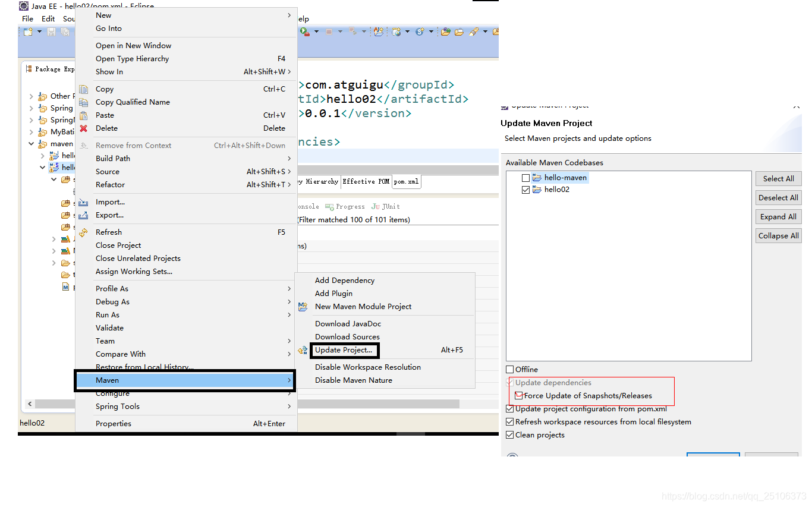Click the Save toolbar icon
812x507 pixels.
pyautogui.click(x=51, y=32)
